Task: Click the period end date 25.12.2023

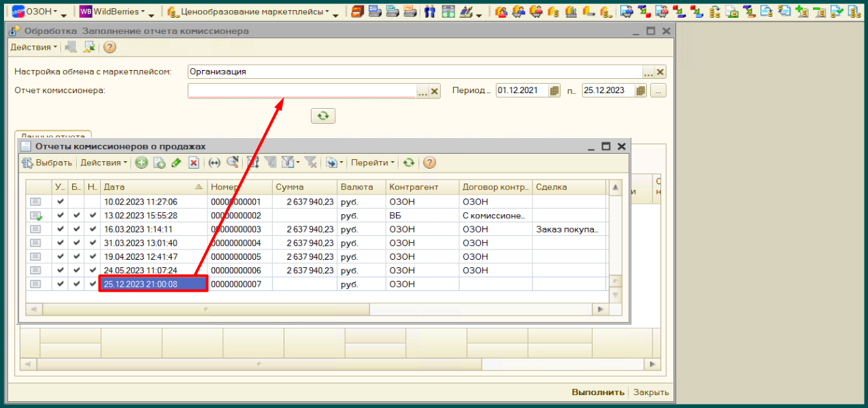Action: click(609, 90)
